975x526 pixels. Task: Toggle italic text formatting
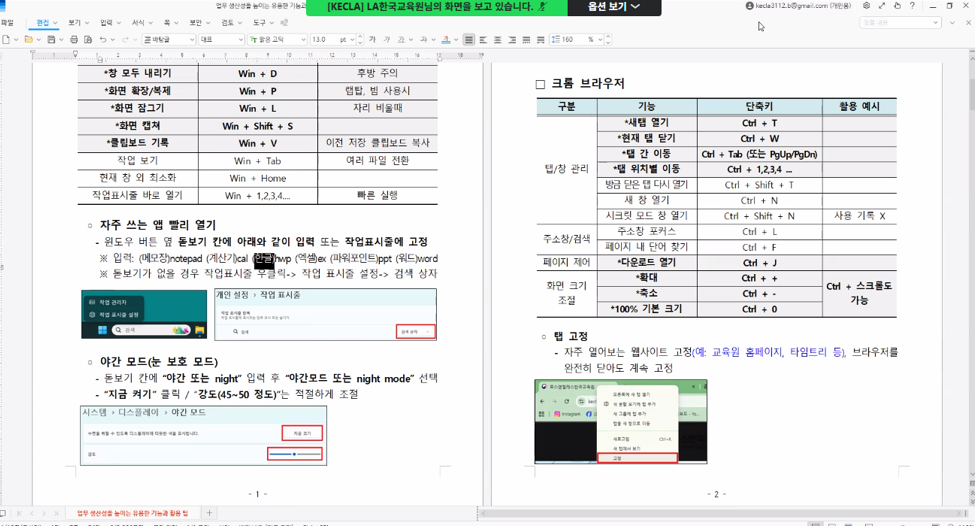tap(386, 40)
